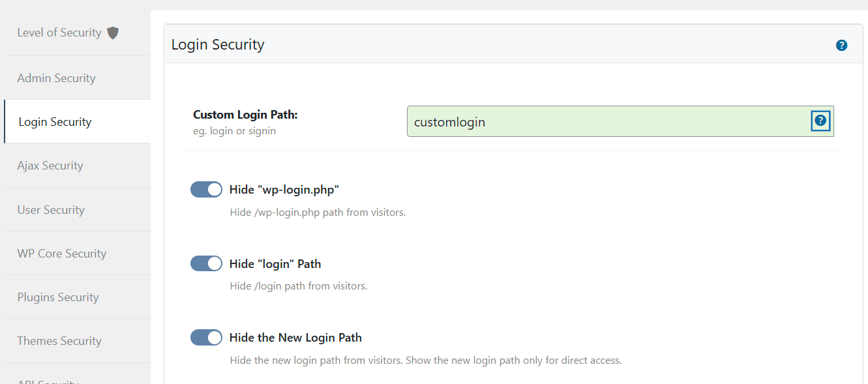Go to the Ajax Security section
The width and height of the screenshot is (868, 384).
click(x=50, y=166)
